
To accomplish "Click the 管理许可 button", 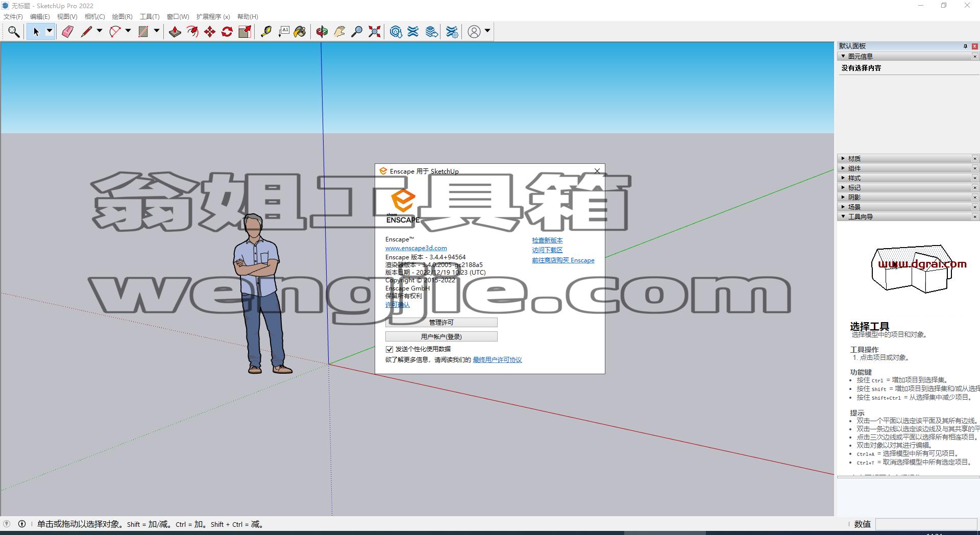I will point(442,323).
